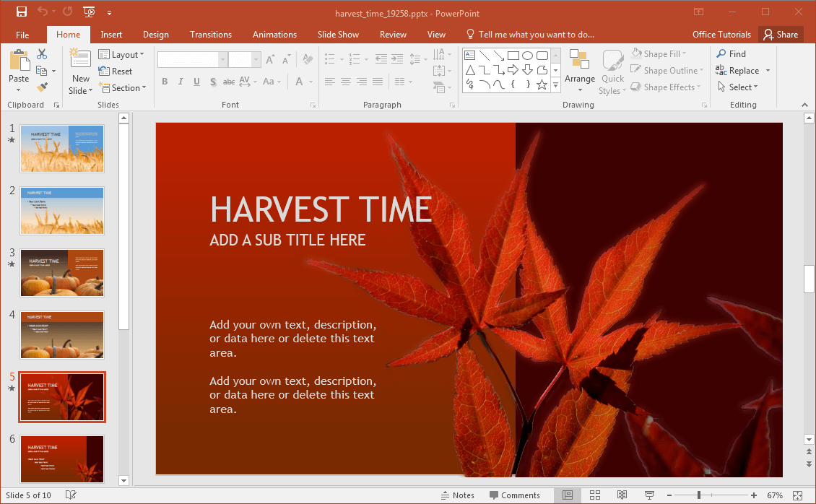816x504 pixels.
Task: Open the Select dropdown in Editing
Action: pos(738,87)
